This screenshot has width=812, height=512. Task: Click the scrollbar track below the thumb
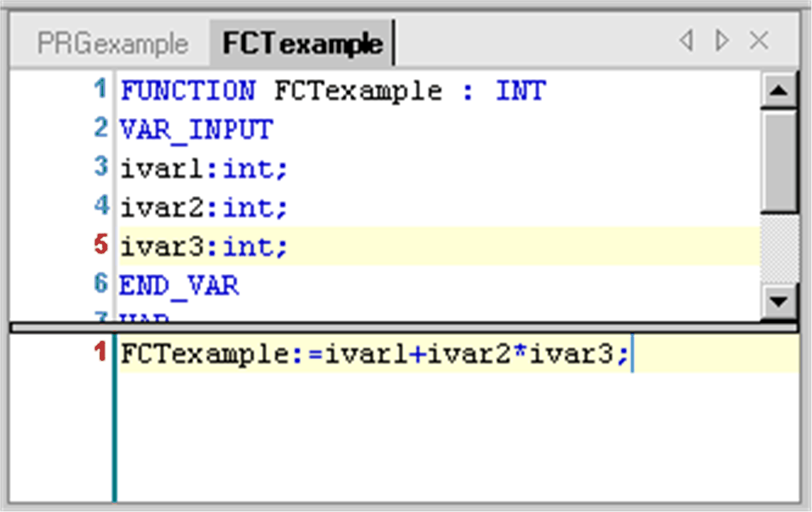(778, 250)
